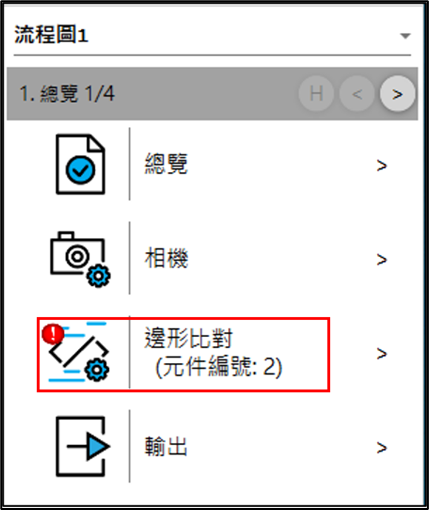The height and width of the screenshot is (510, 429).
Task: Click the 輸出 output arrow icon
Action: (83, 446)
